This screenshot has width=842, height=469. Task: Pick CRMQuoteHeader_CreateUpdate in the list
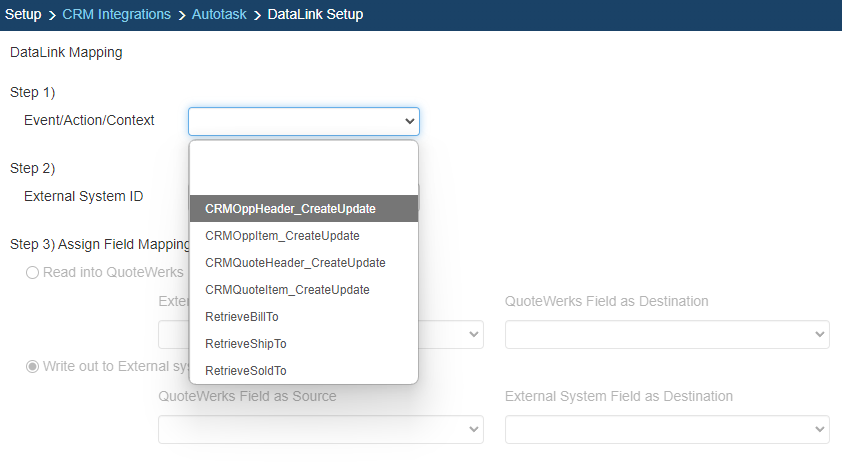click(295, 263)
